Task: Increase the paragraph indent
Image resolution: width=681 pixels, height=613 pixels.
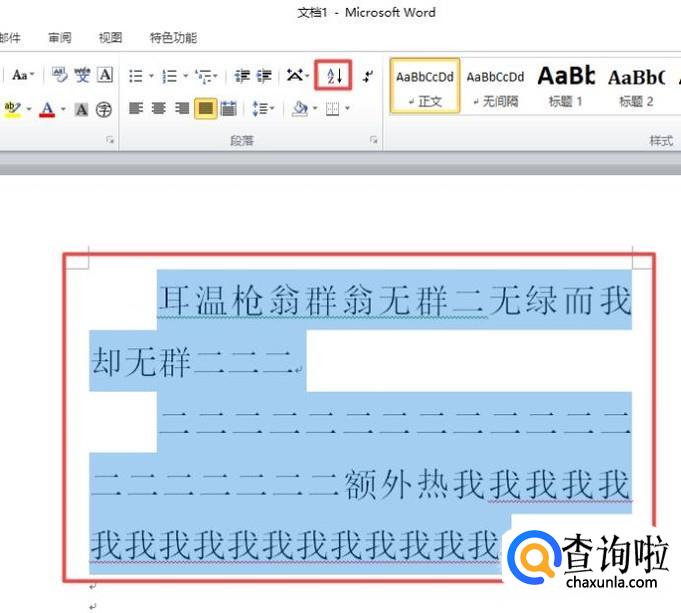Action: 265,76
